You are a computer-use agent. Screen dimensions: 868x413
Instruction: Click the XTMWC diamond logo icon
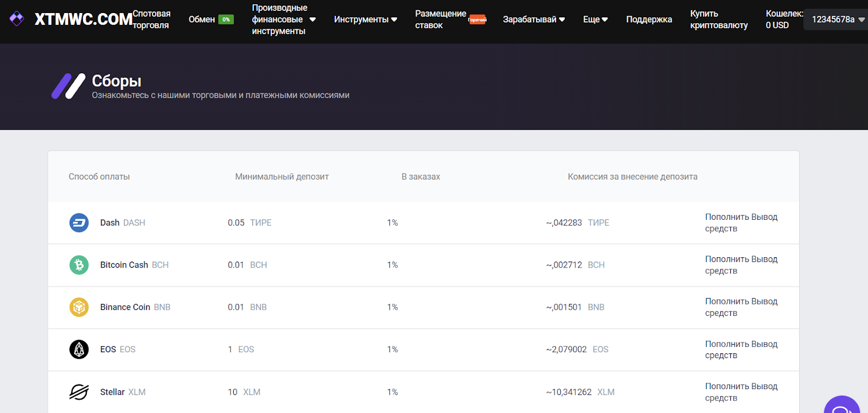point(17,19)
